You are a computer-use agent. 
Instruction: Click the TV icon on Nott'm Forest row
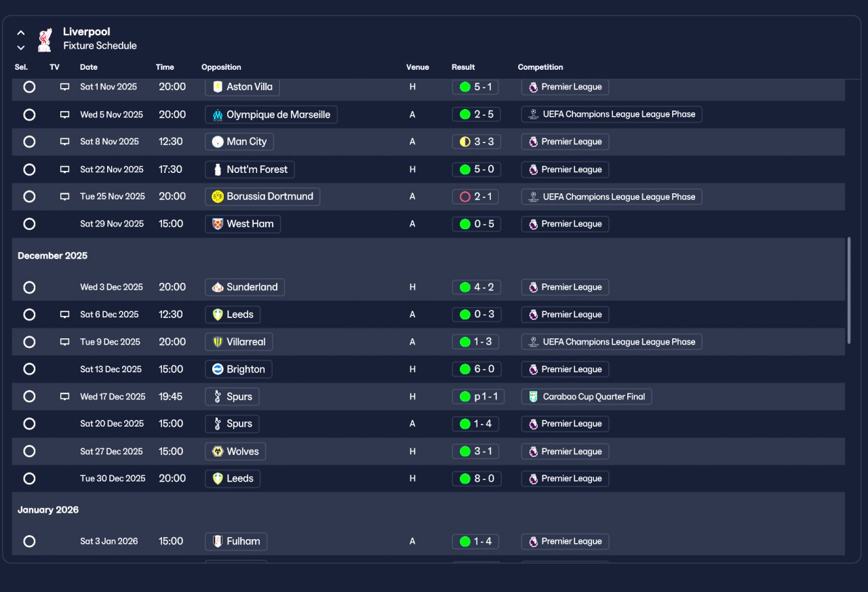(65, 170)
